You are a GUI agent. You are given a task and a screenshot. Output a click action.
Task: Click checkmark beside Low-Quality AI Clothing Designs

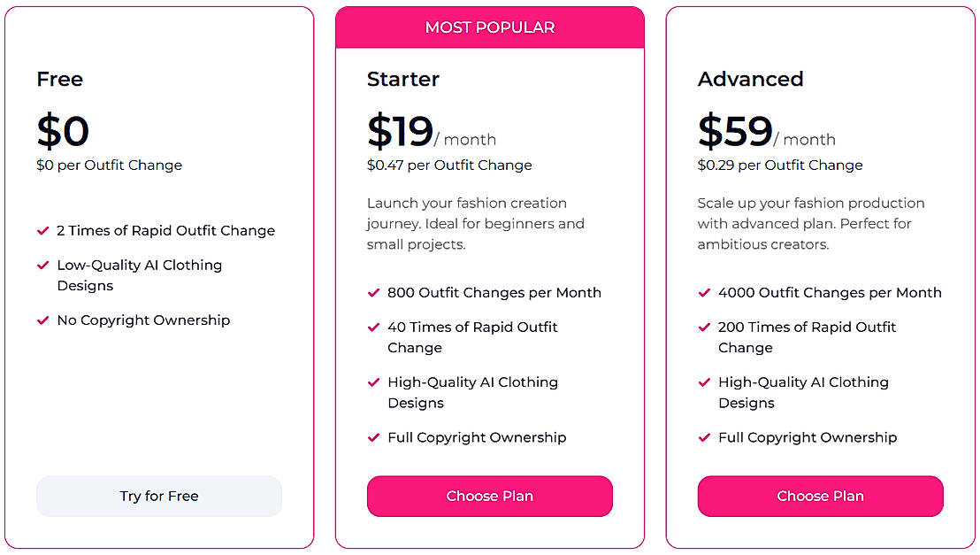pyautogui.click(x=42, y=266)
